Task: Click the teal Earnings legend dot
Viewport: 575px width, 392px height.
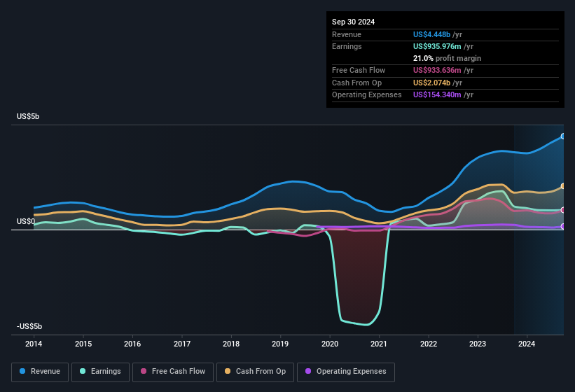Action: (82, 372)
